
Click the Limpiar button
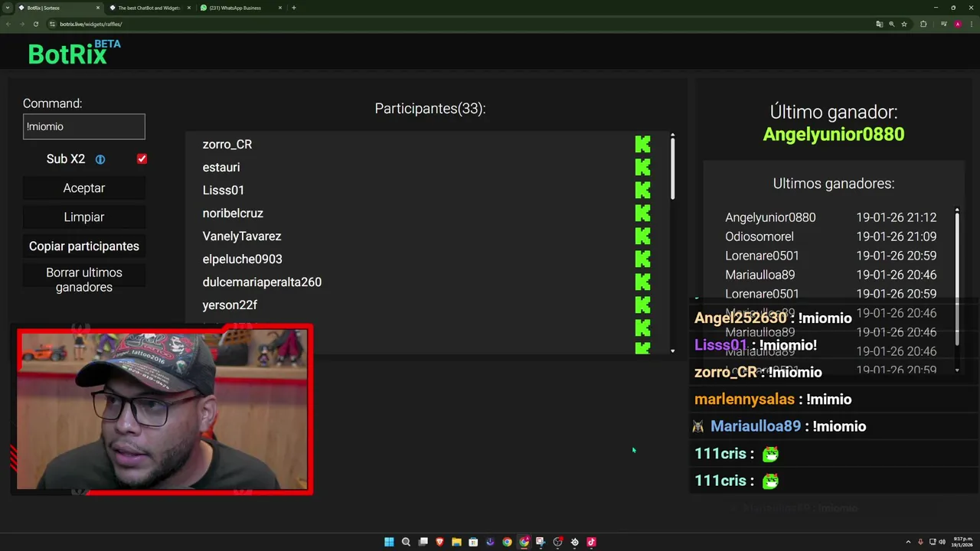click(84, 217)
